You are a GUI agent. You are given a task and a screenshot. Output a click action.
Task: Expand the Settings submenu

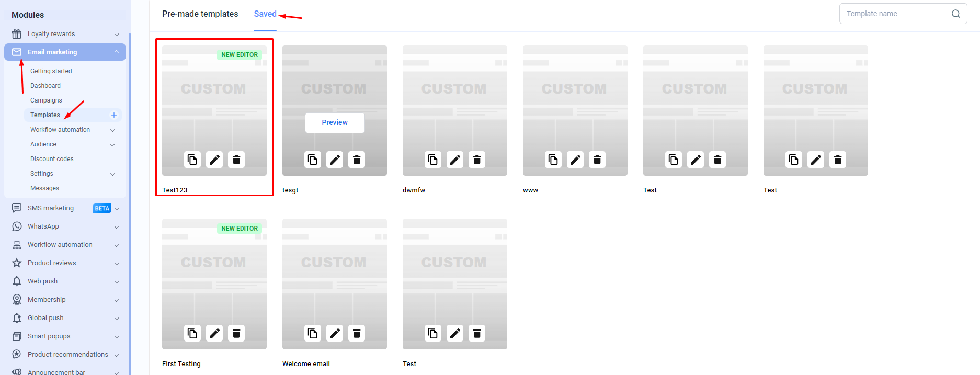pos(112,174)
